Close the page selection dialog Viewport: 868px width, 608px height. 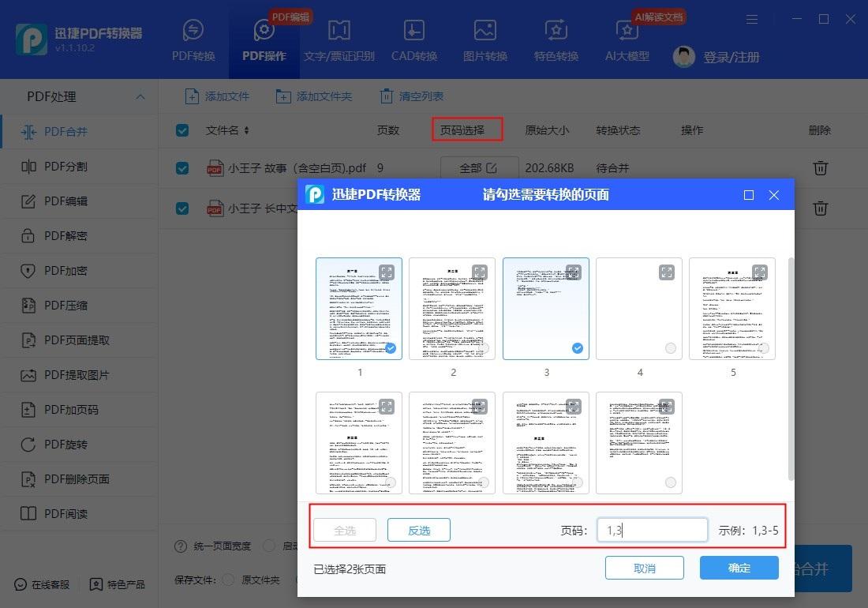click(774, 195)
